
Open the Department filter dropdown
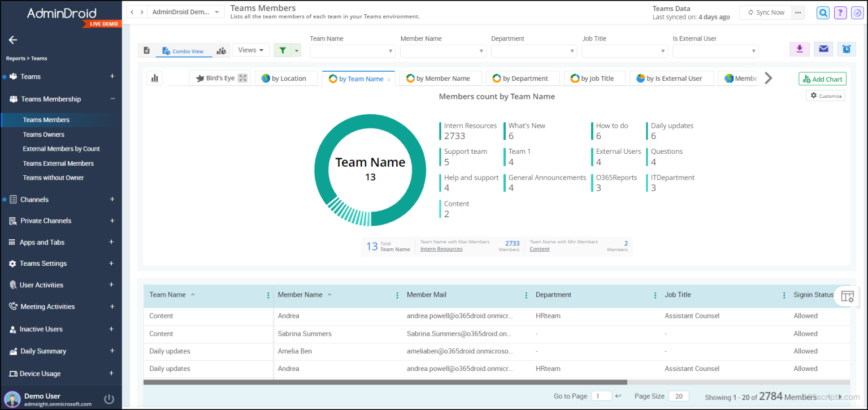point(533,51)
